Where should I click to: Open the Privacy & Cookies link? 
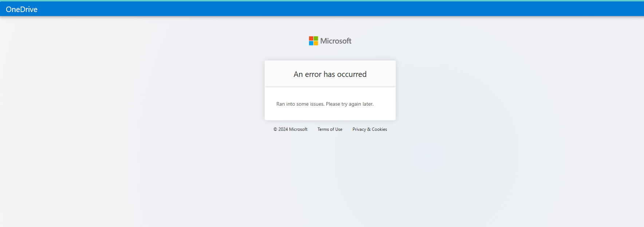[370, 129]
